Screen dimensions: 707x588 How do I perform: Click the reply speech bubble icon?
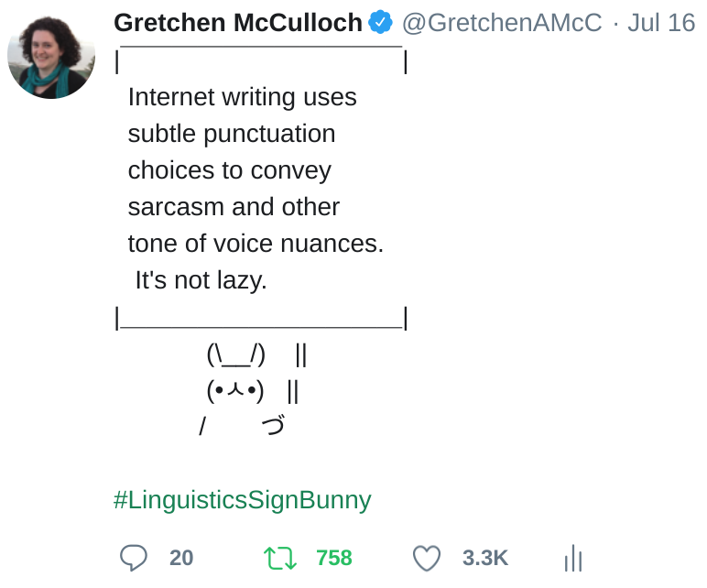click(x=134, y=558)
